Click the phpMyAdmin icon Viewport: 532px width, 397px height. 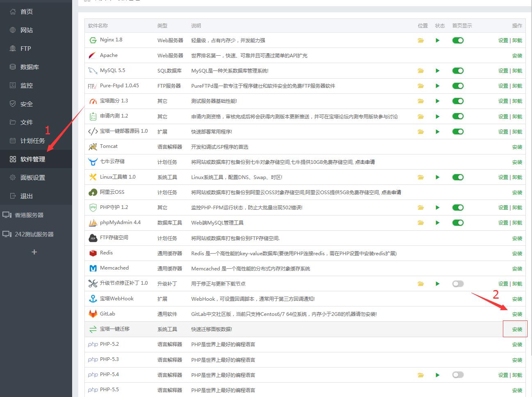coord(93,222)
